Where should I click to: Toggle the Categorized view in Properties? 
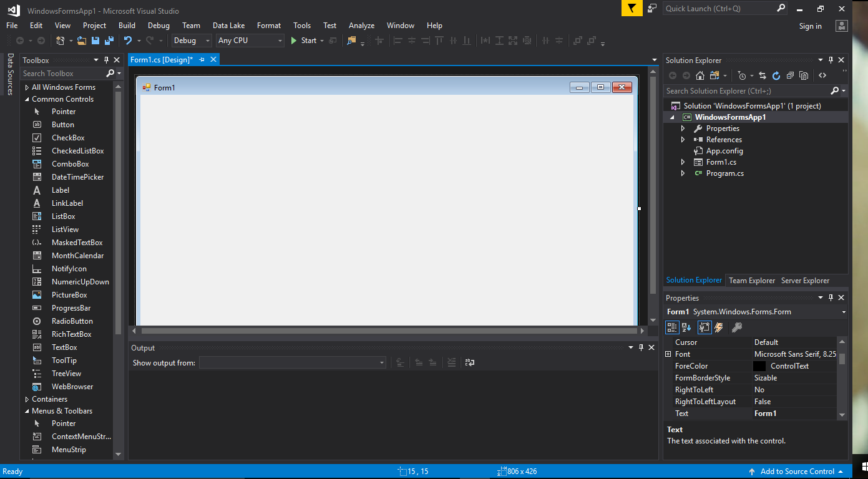pyautogui.click(x=672, y=327)
